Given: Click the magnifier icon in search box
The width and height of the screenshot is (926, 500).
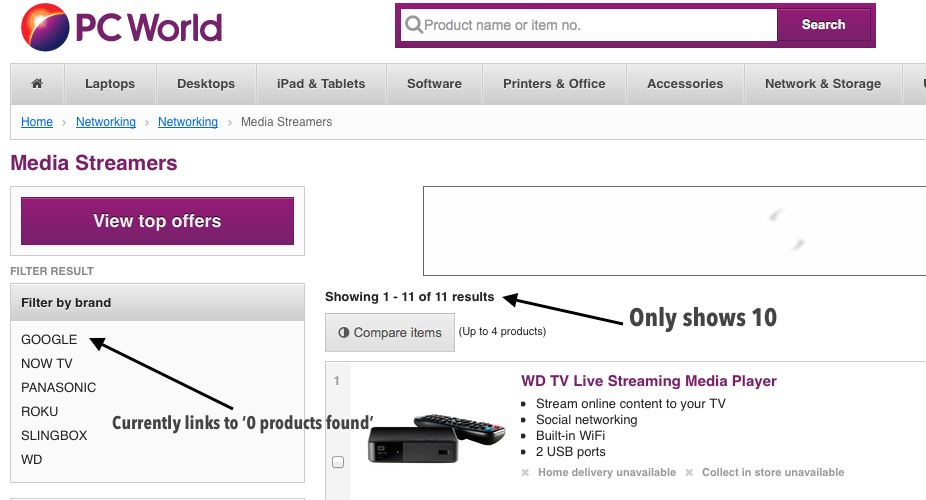Looking at the screenshot, I should click(x=413, y=25).
